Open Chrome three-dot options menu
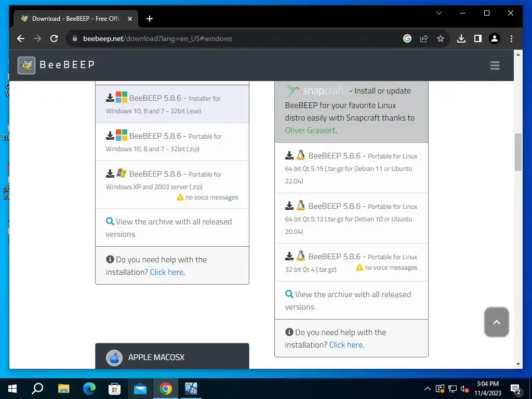 pos(511,38)
